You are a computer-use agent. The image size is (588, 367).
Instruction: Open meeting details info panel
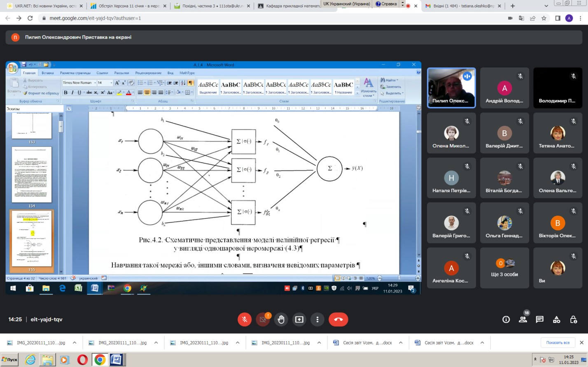(x=506, y=320)
